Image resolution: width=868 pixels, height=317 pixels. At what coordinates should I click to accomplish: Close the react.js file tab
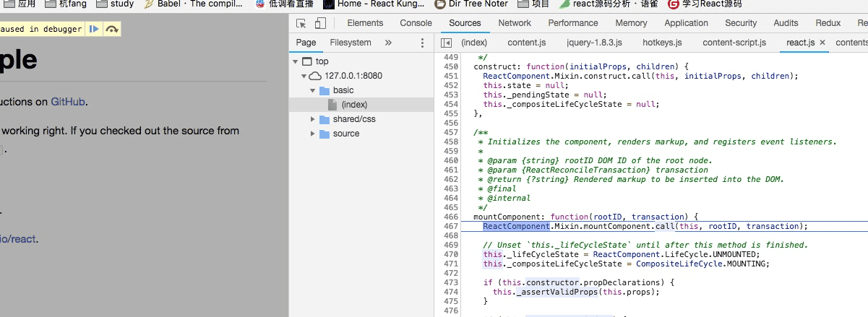click(x=822, y=43)
